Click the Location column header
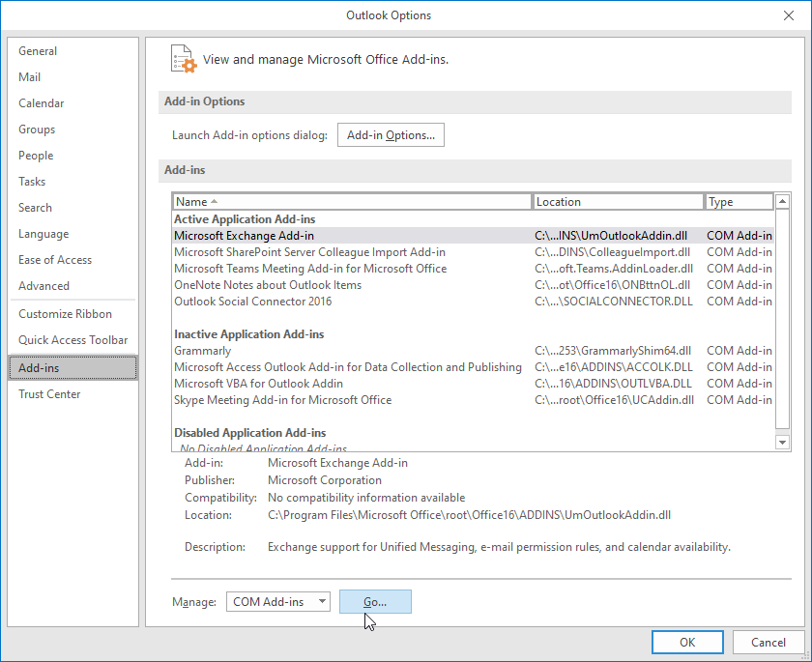 pos(619,201)
